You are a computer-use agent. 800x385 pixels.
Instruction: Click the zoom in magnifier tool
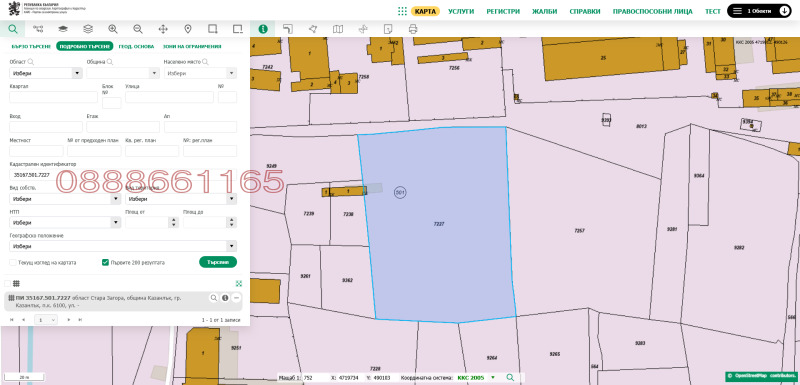(x=113, y=29)
